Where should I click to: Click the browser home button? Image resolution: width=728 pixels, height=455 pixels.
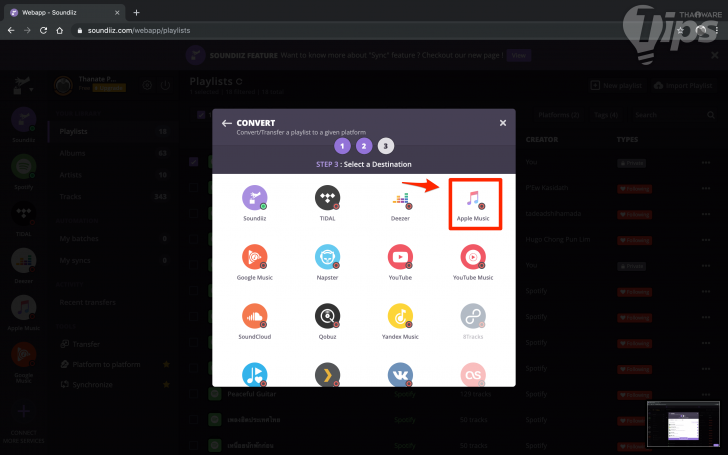click(x=59, y=30)
